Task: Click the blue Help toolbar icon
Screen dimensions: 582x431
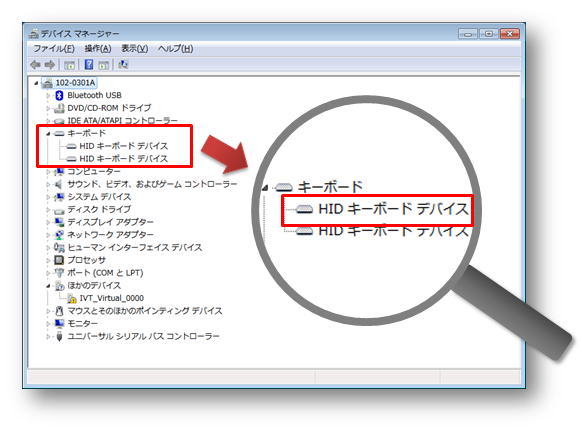Action: click(89, 65)
